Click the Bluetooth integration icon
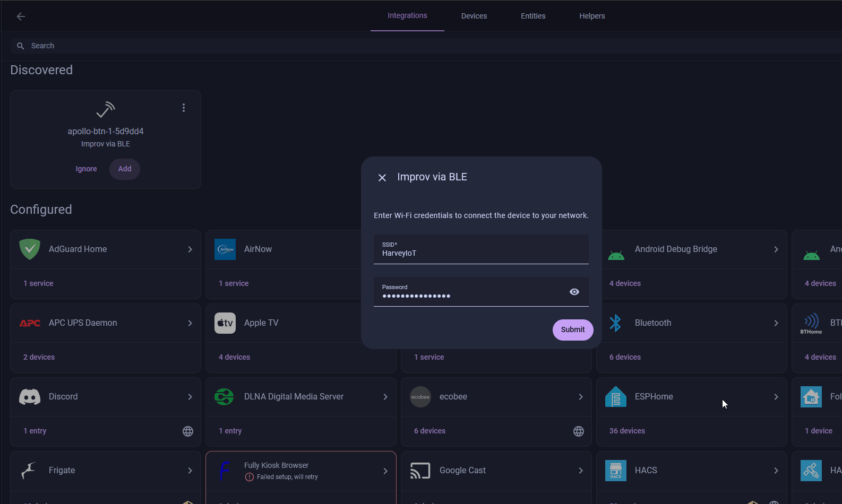Screen dimensions: 842x504 pos(616,323)
